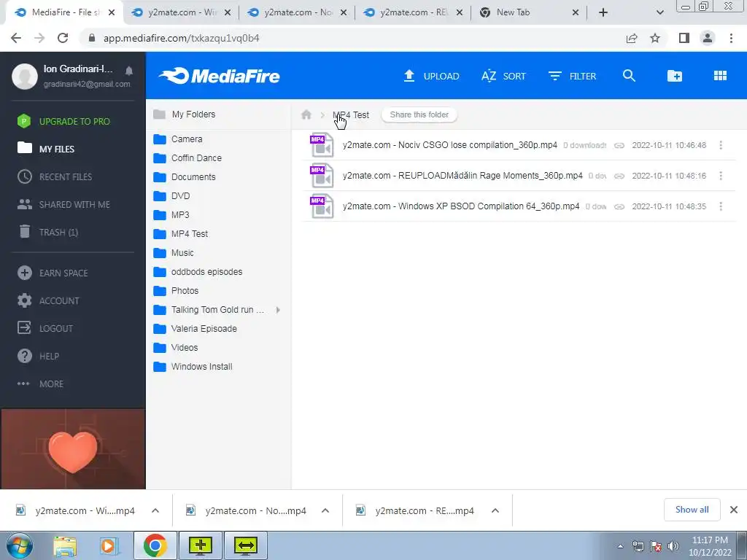Open ACCOUNT settings in sidebar
Screen dimensions: 747x560
48,300
